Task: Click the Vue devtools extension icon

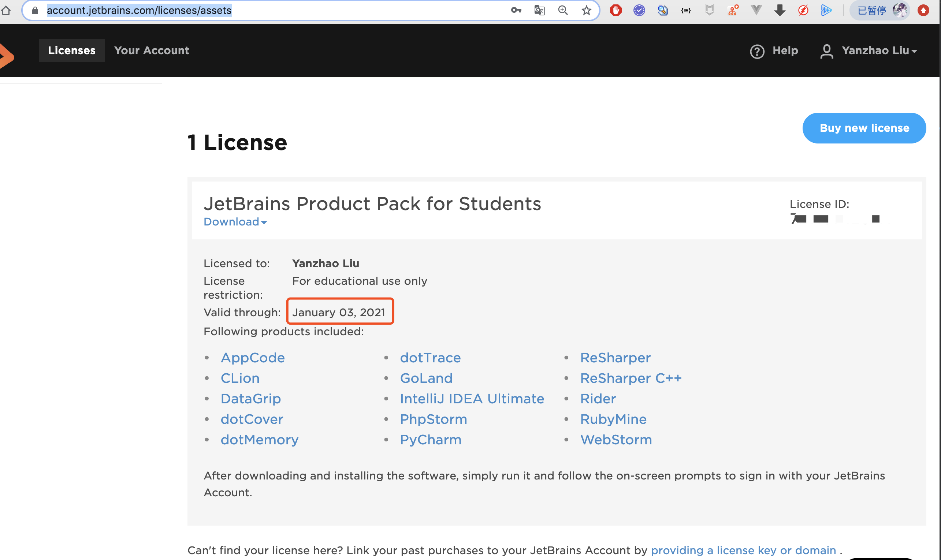Action: [756, 10]
